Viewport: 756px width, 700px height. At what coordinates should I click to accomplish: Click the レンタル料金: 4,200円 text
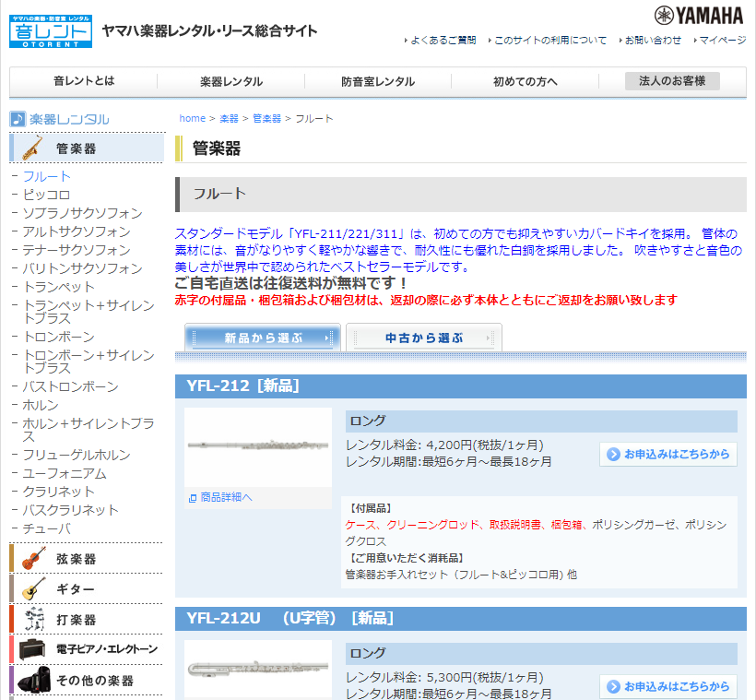[x=444, y=445]
